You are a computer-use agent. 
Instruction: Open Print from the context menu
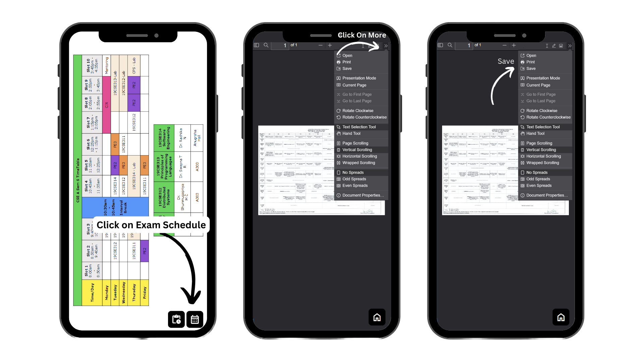click(347, 62)
